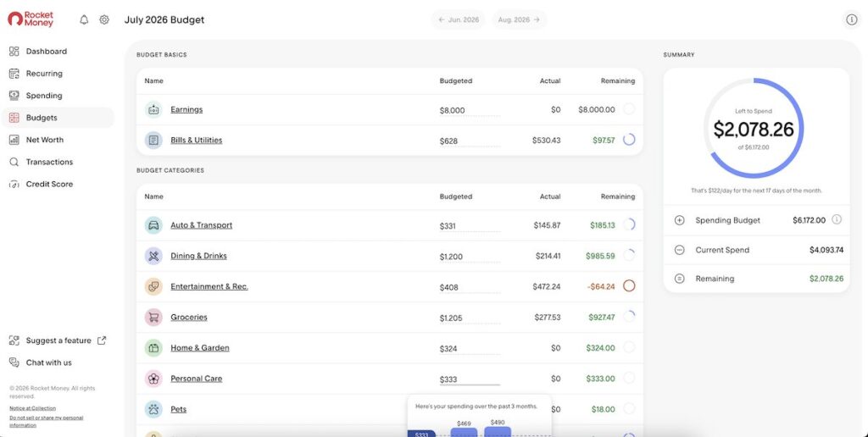868x437 pixels.
Task: Click the equals icon beside Remaining
Action: pos(680,279)
